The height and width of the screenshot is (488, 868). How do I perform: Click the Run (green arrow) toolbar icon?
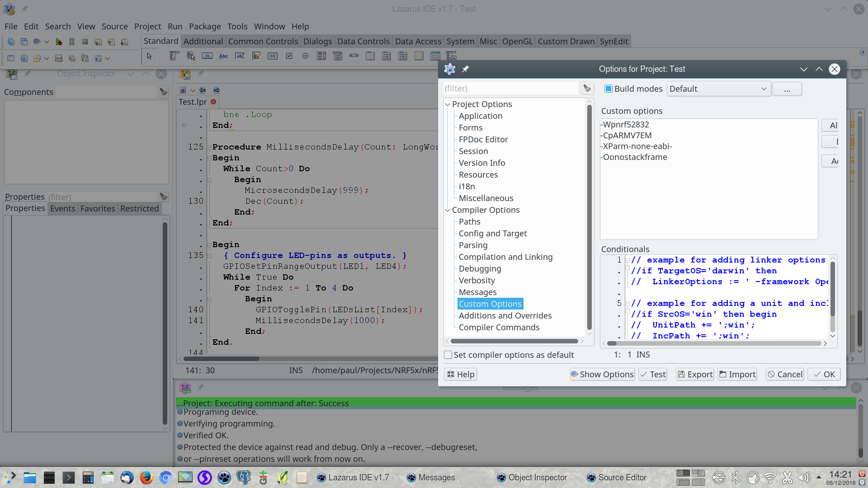(59, 42)
